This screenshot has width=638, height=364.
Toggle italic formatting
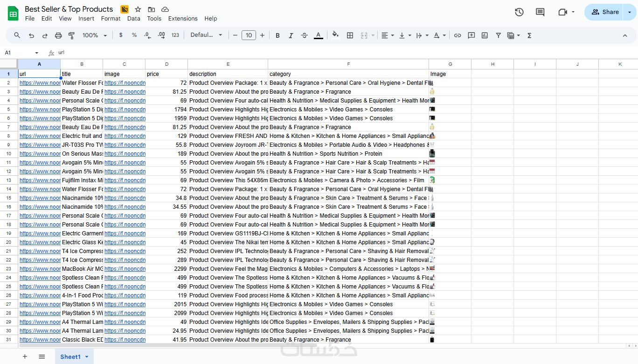point(291,35)
